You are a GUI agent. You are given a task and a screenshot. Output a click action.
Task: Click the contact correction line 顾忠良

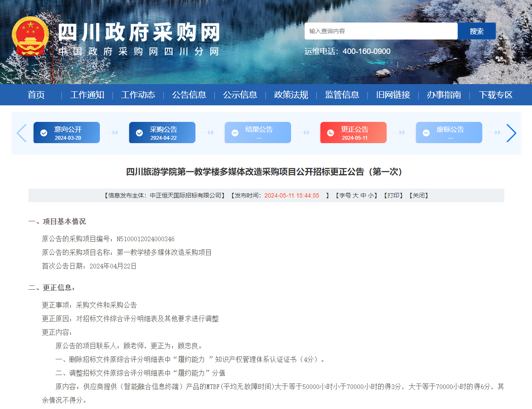(x=130, y=346)
